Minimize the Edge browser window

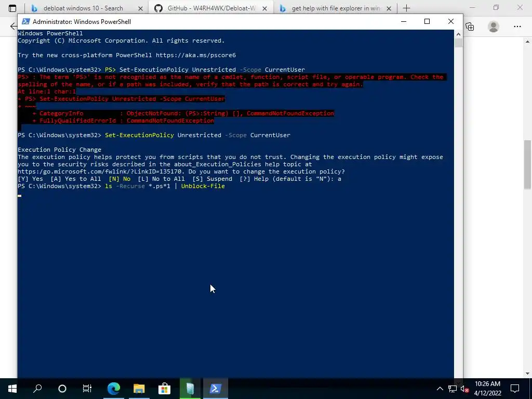472,7
